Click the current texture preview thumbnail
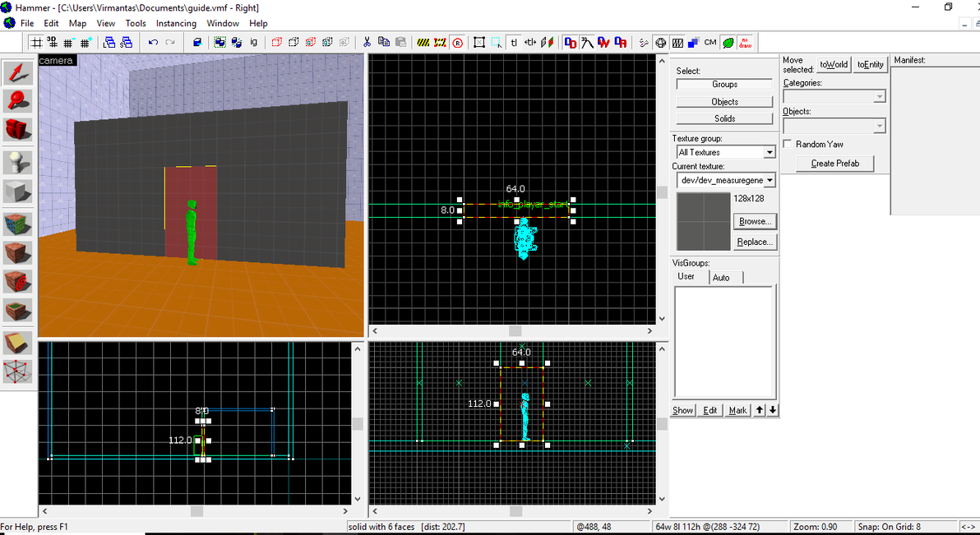The height and width of the screenshot is (535, 980). (x=703, y=222)
